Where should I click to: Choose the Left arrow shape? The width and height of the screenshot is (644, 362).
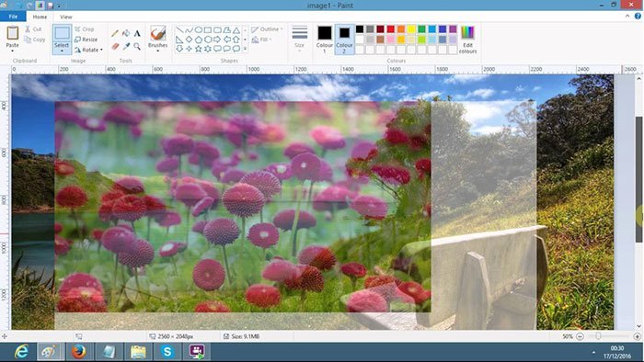[x=226, y=40]
